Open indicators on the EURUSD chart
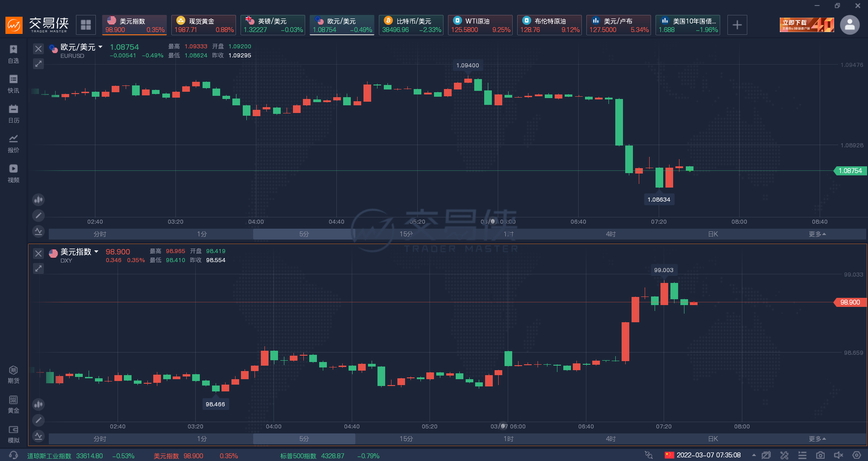 (x=38, y=231)
